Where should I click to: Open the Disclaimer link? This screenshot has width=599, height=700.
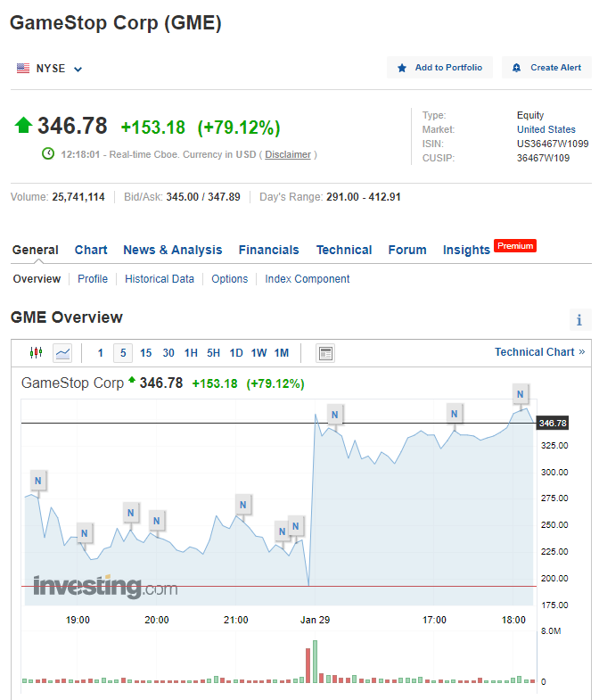[288, 154]
